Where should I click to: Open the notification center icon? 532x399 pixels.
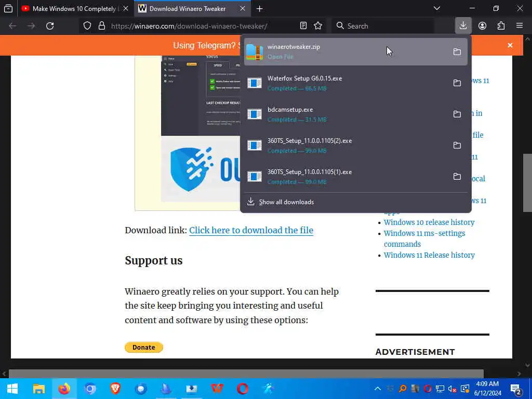tap(516, 389)
